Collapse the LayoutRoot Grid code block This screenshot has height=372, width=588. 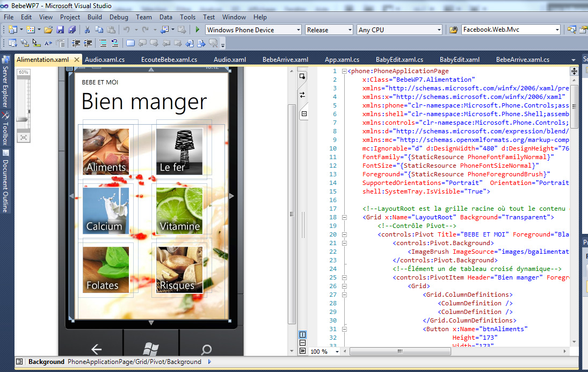[344, 217]
